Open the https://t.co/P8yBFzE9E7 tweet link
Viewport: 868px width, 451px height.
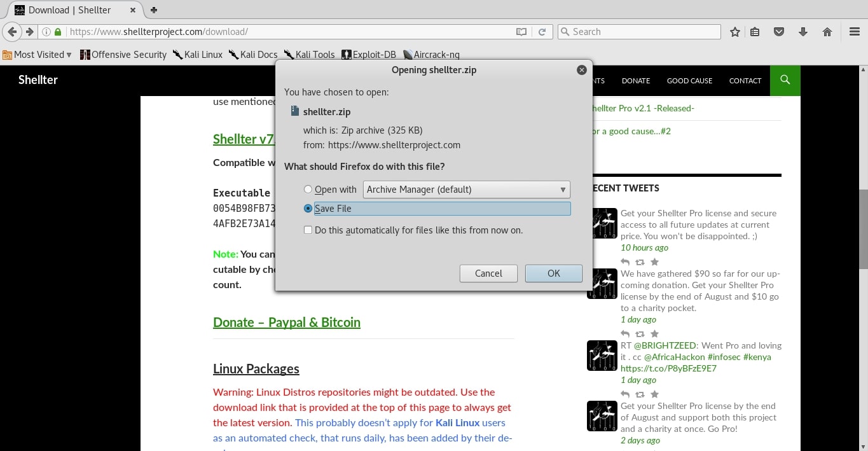(x=668, y=368)
